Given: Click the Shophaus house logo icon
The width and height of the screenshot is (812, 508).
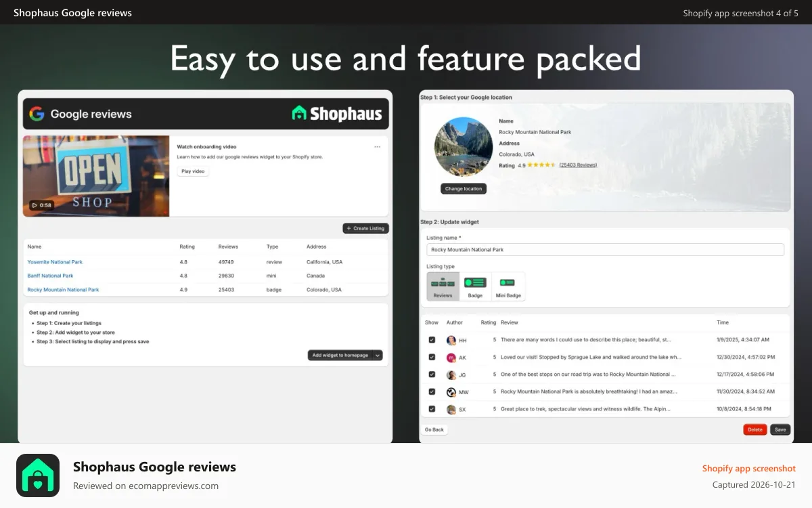Looking at the screenshot, I should pyautogui.click(x=299, y=113).
